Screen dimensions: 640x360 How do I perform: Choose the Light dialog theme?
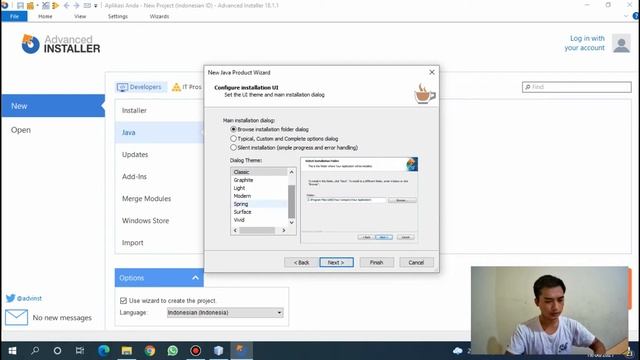pyautogui.click(x=260, y=188)
